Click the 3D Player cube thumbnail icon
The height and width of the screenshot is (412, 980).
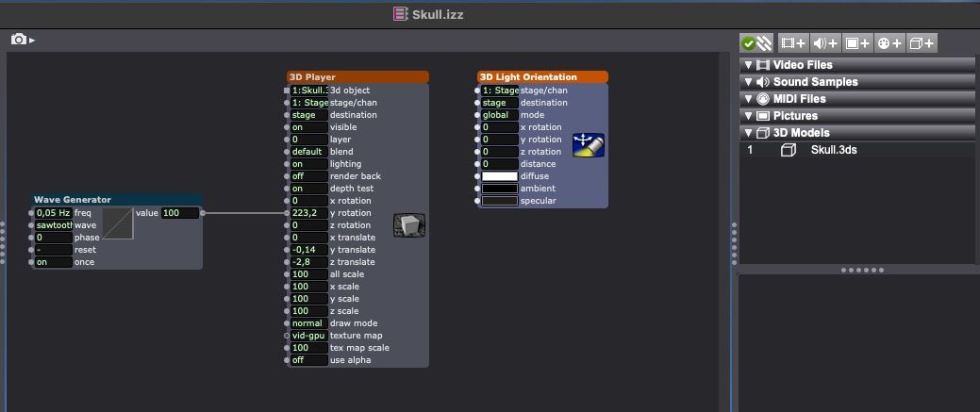pos(408,225)
